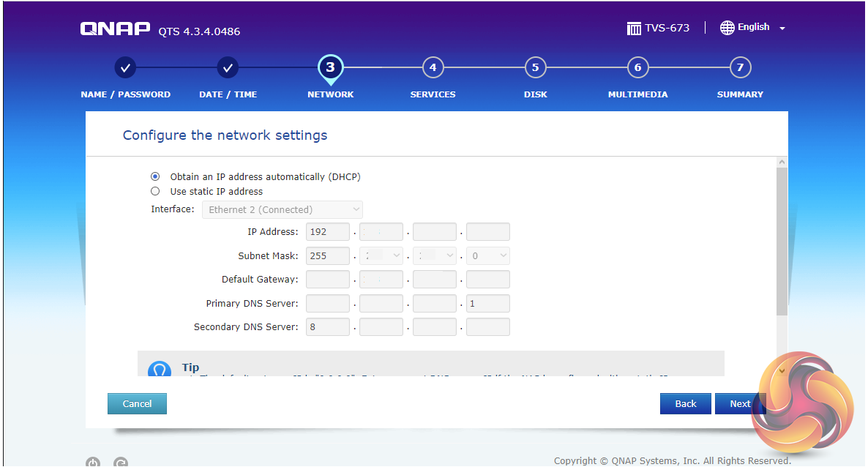Click the TVS-673 NAS device icon
868x467 pixels.
pos(633,29)
